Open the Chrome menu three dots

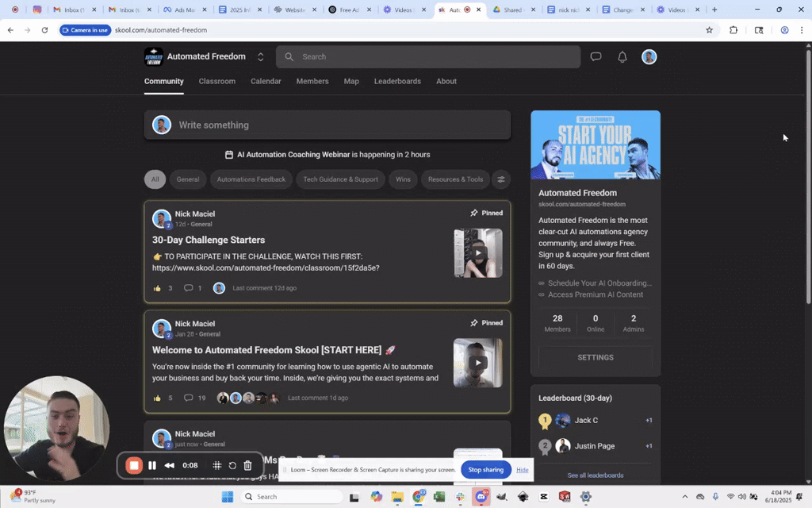click(x=802, y=30)
